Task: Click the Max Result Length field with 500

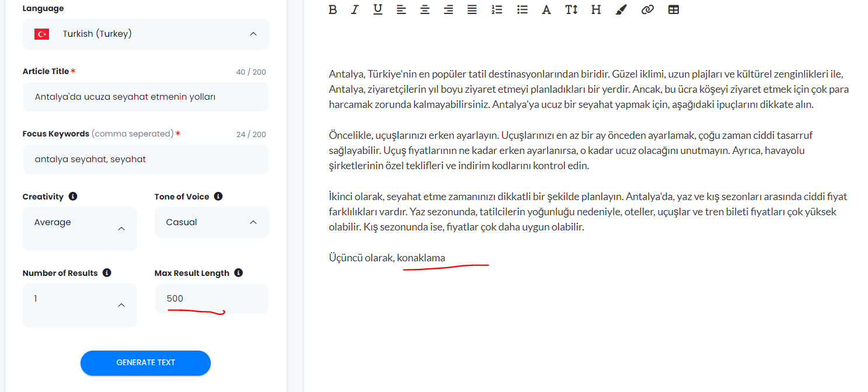Action: (212, 299)
